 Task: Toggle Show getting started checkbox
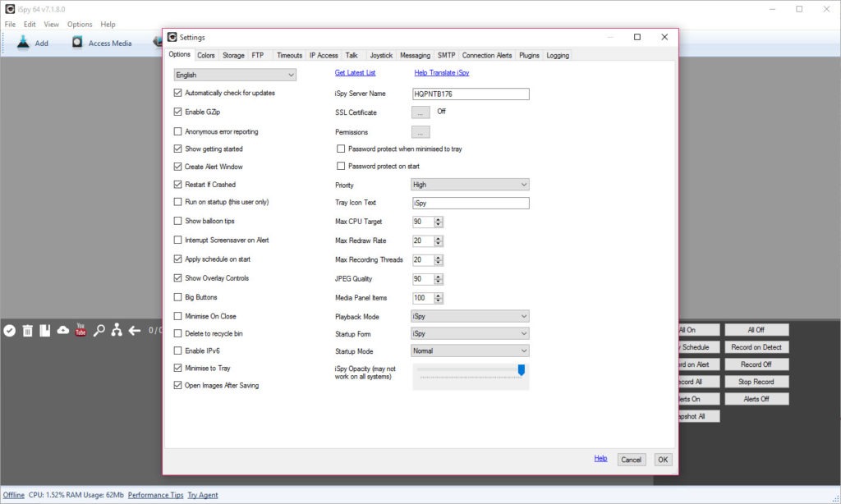pos(177,149)
